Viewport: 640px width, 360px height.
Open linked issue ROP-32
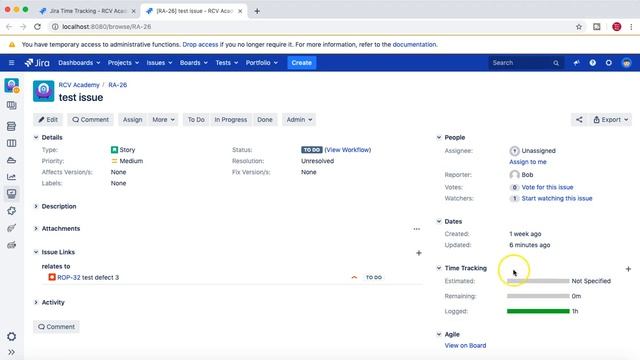coord(69,278)
